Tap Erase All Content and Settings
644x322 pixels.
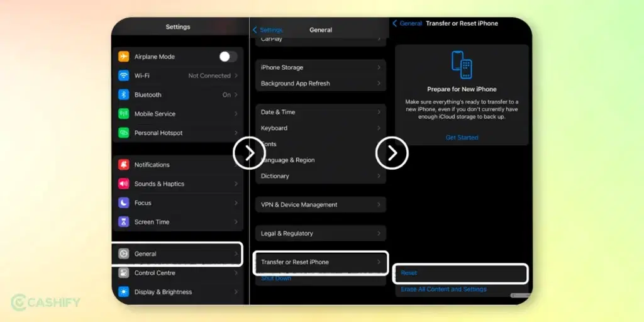[443, 289]
